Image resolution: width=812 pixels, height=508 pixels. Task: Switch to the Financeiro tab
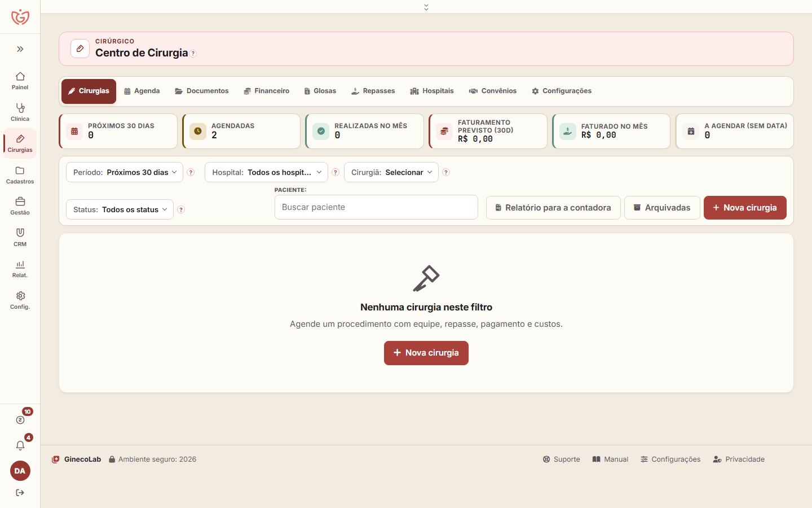[266, 91]
